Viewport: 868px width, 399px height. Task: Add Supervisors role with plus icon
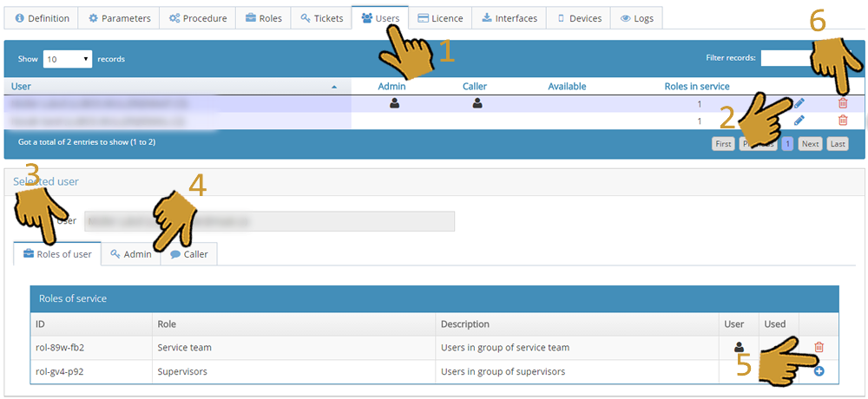[x=819, y=372]
